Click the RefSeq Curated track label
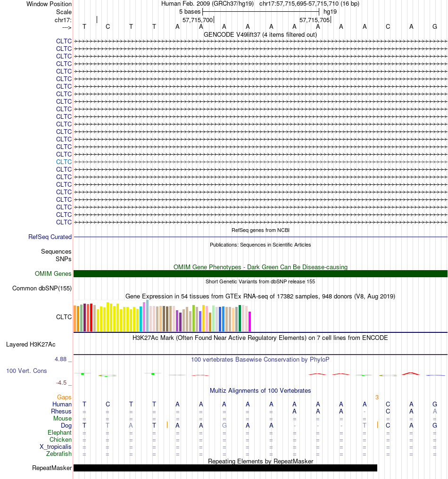The image size is (448, 479). 50,237
